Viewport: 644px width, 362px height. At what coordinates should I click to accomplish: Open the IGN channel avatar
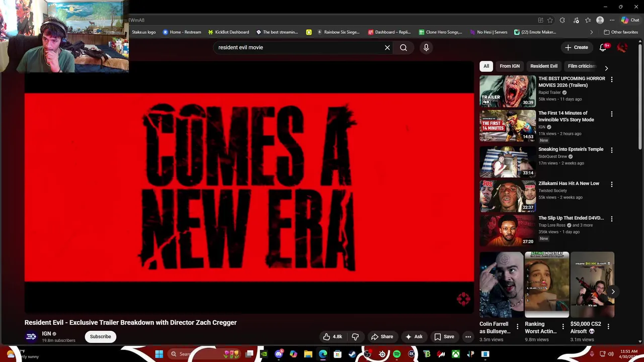pyautogui.click(x=31, y=337)
